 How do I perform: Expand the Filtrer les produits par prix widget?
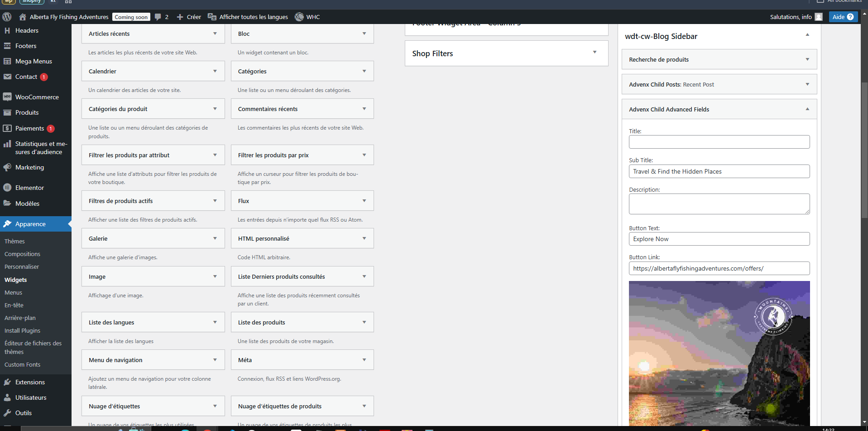pos(364,155)
